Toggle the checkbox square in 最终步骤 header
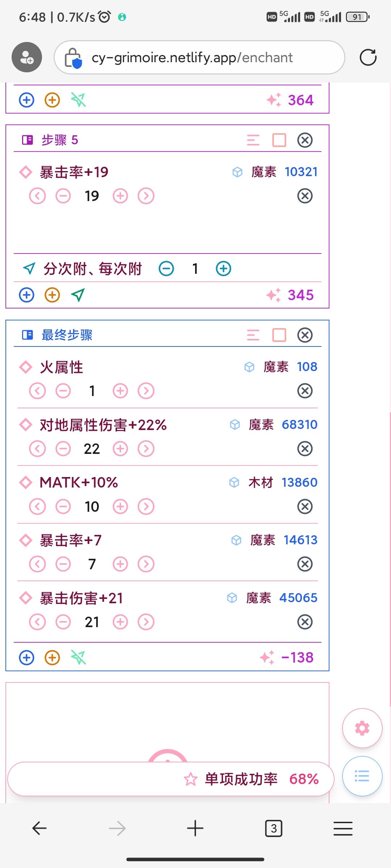The height and width of the screenshot is (868, 391). (x=279, y=335)
